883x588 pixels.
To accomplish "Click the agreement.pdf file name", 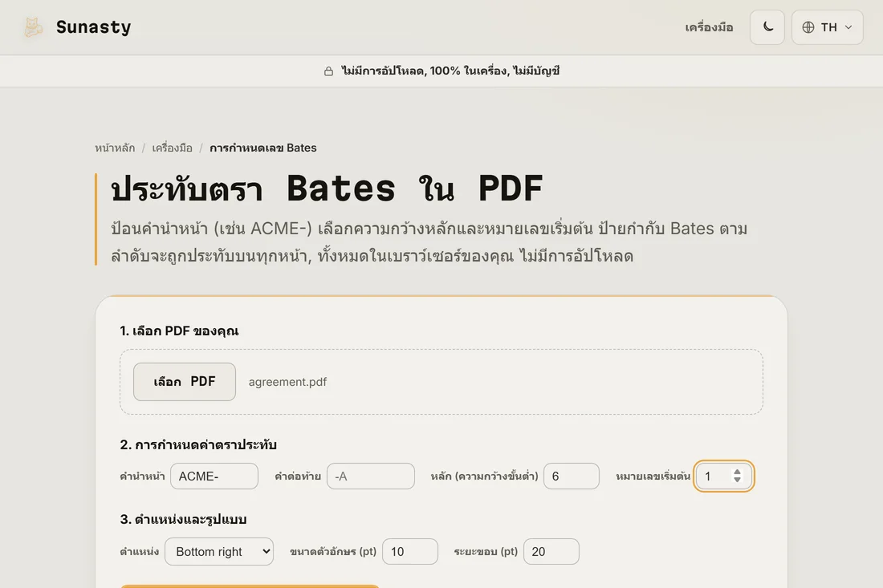I will tap(287, 382).
